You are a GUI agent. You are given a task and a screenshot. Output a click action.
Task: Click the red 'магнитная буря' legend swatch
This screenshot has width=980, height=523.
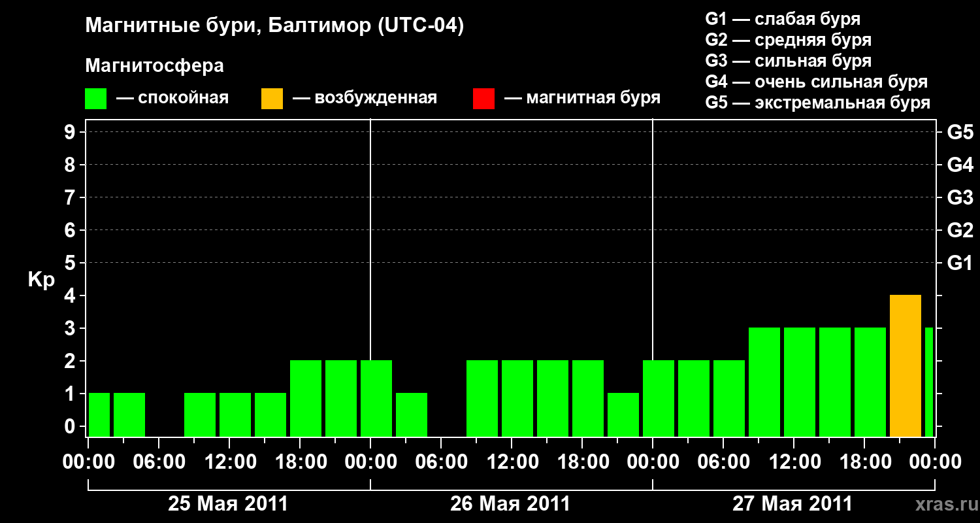click(x=483, y=99)
